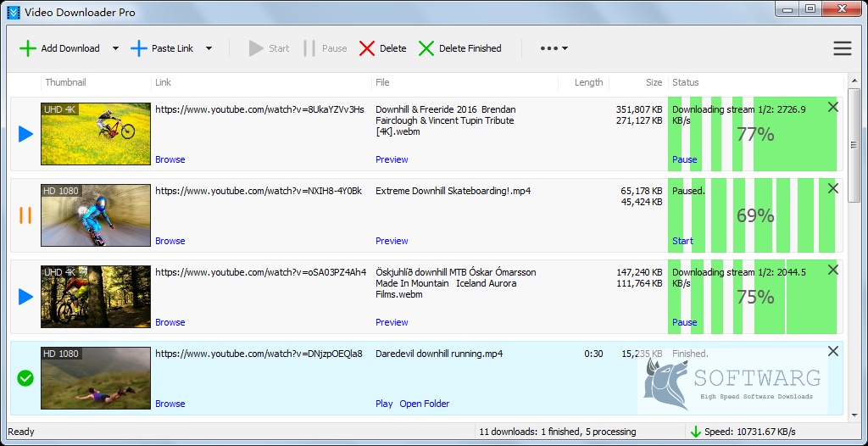Click the URL ending in oSA03PZ4Ah4

[261, 272]
